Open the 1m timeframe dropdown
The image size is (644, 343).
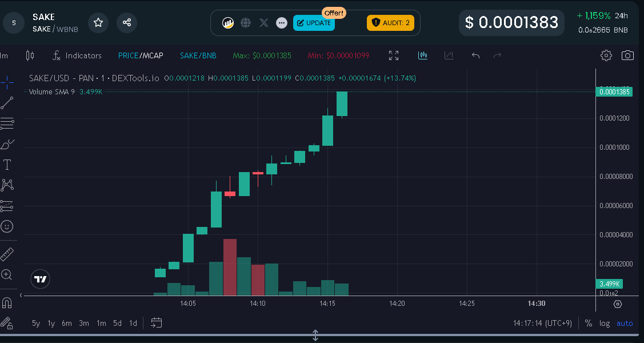(5, 55)
